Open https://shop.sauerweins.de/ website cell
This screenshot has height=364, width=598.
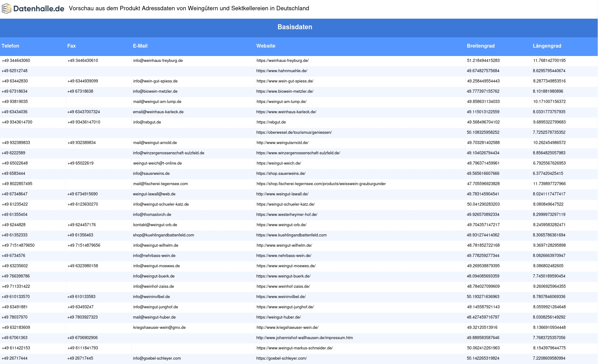tap(281, 174)
